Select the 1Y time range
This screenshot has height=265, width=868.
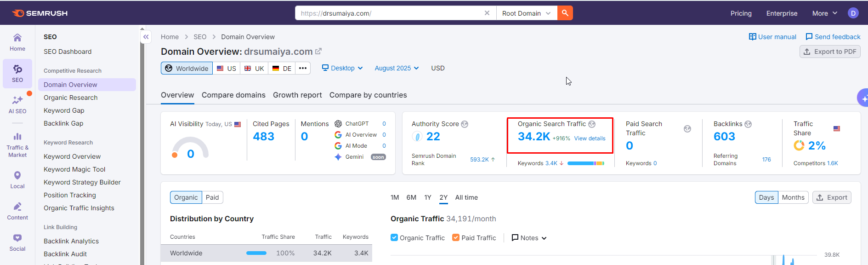pos(427,197)
